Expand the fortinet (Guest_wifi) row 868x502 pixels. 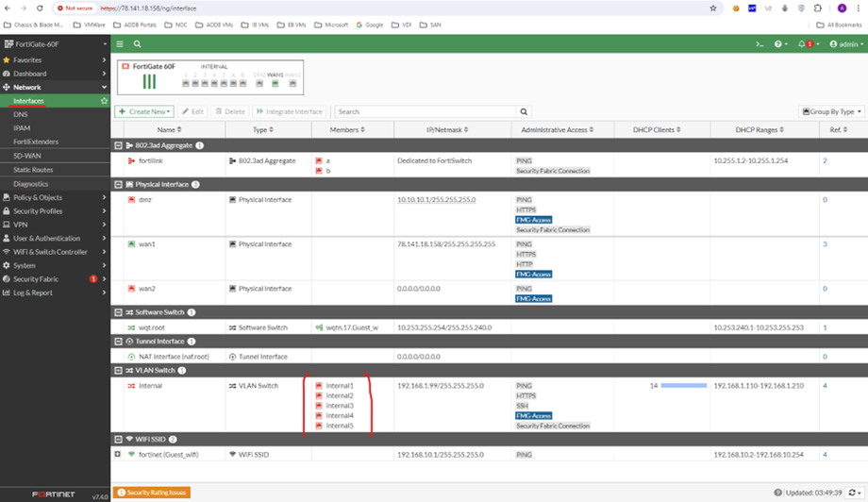pyautogui.click(x=117, y=454)
